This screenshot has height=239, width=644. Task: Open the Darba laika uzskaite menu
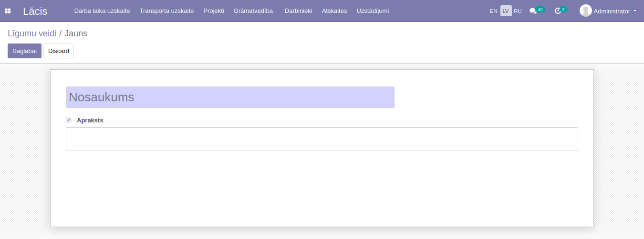point(102,11)
